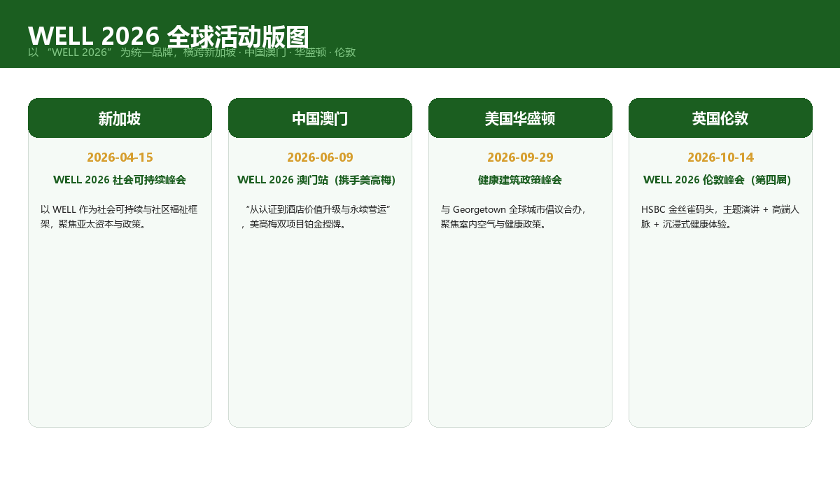The height and width of the screenshot is (504, 840).
Task: Click the WELL 2026 社会可持续峰会 heading
Action: click(120, 180)
